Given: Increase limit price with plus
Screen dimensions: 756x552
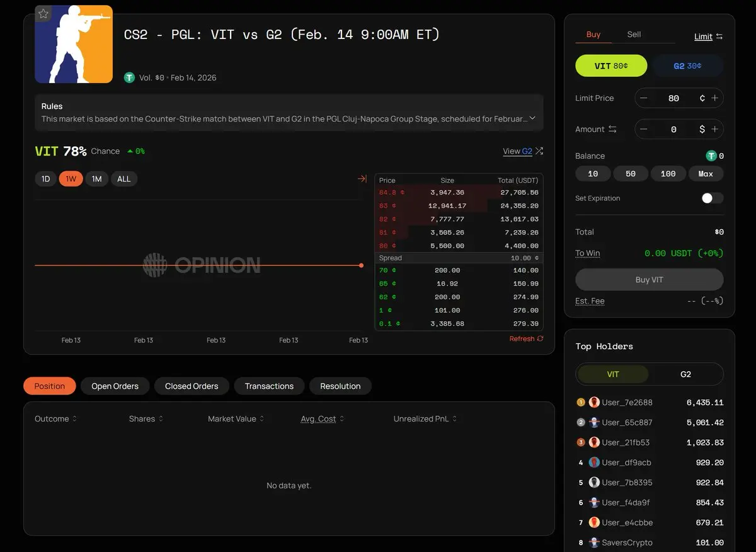Looking at the screenshot, I should (x=715, y=98).
